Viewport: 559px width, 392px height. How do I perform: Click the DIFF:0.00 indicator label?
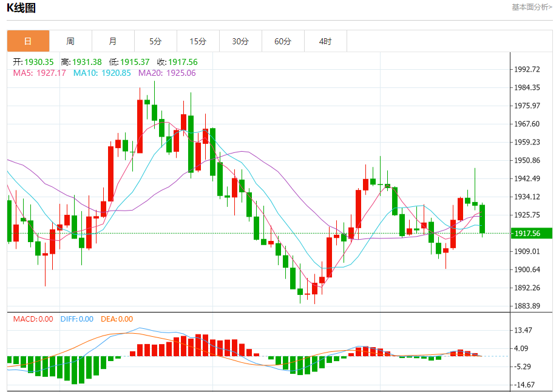point(76,319)
